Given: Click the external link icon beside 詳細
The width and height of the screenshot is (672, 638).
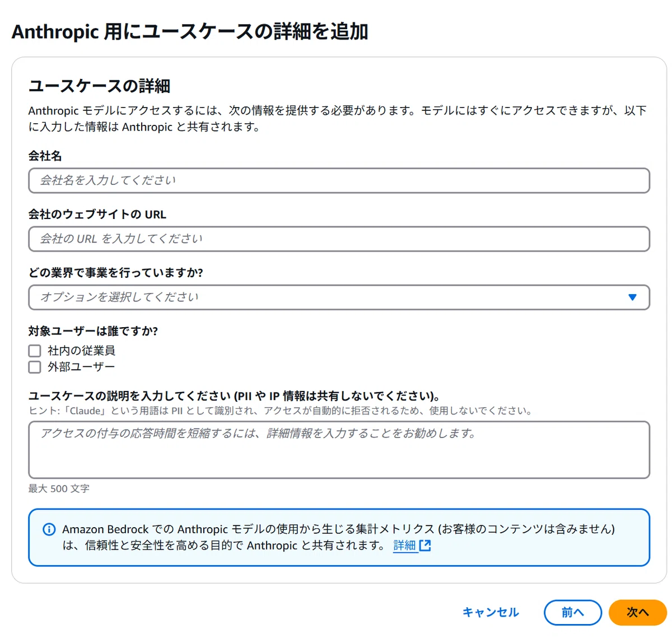Looking at the screenshot, I should [x=425, y=546].
